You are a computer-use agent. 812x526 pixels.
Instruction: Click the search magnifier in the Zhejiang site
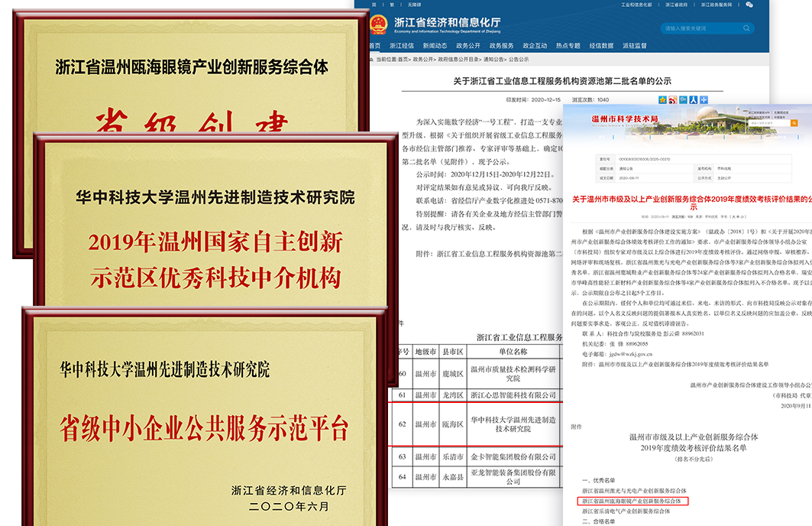point(746,28)
